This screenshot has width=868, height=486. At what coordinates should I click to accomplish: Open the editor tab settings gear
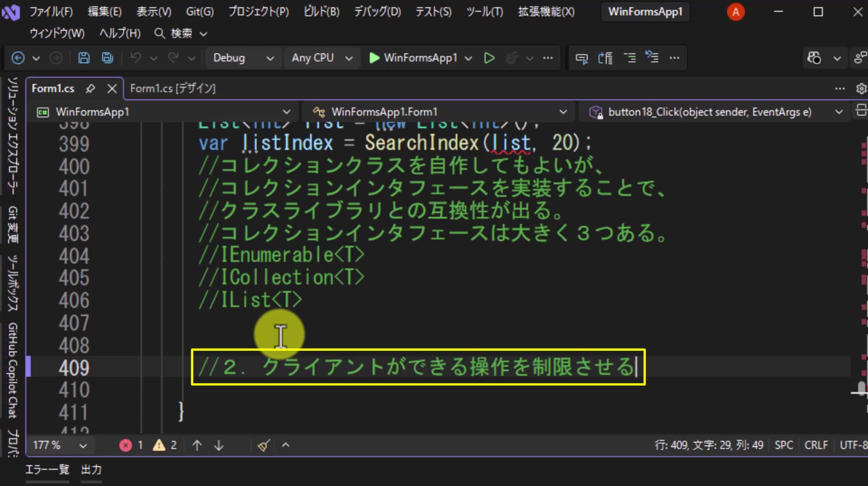(861, 89)
